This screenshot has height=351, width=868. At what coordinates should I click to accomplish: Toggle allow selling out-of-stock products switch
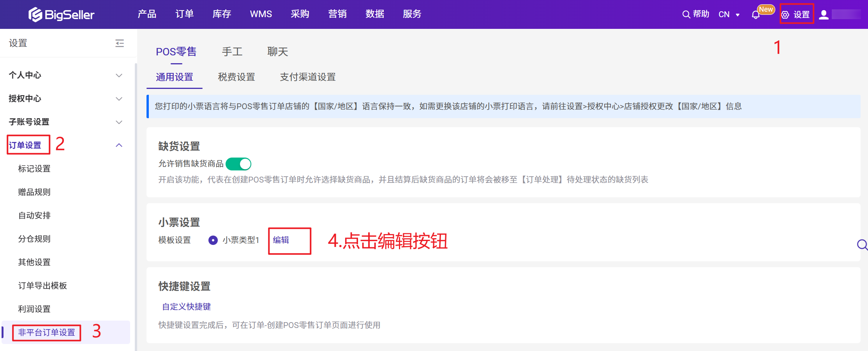click(238, 164)
